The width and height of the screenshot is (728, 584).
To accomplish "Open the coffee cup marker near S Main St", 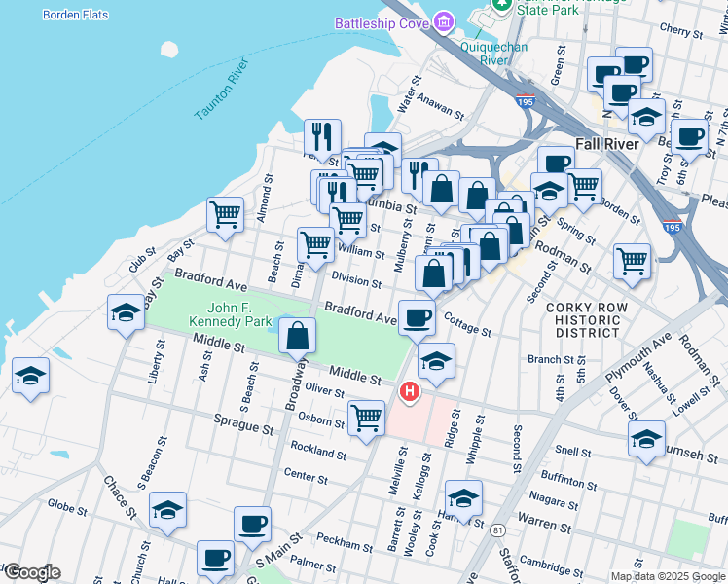I will (x=252, y=524).
